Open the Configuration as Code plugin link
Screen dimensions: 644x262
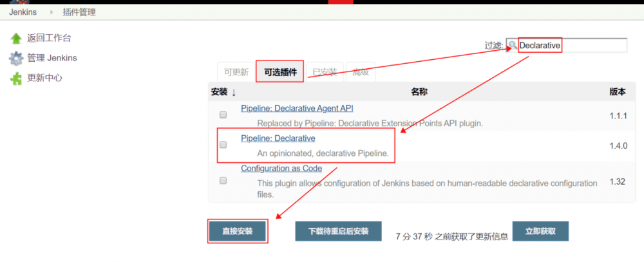(x=281, y=169)
